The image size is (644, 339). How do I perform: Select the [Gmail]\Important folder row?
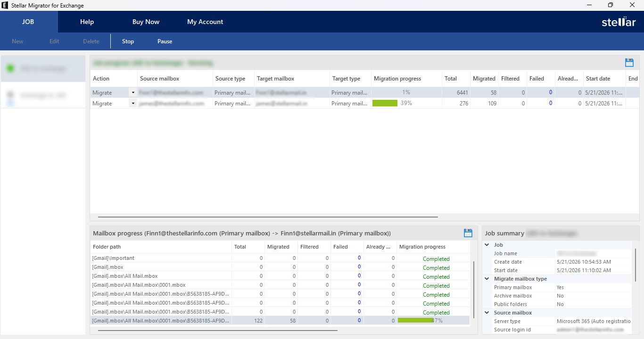tap(280, 258)
